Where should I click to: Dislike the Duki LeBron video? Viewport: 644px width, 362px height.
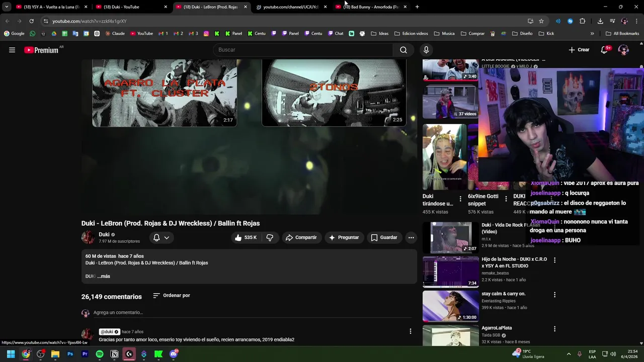tap(270, 237)
